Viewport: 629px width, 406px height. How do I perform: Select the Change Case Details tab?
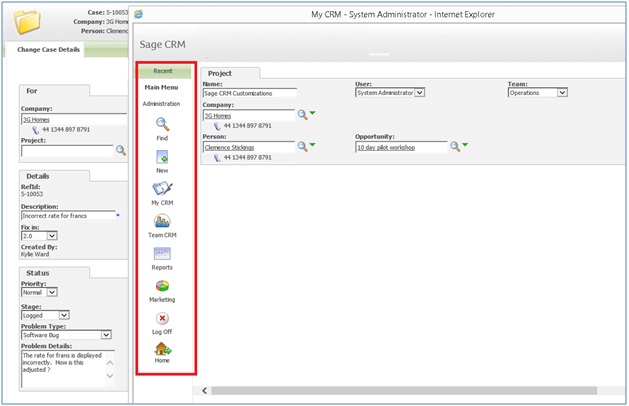pyautogui.click(x=48, y=50)
